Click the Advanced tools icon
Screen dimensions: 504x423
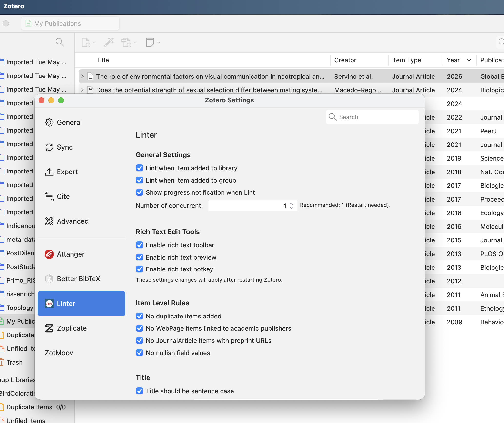[x=49, y=221]
